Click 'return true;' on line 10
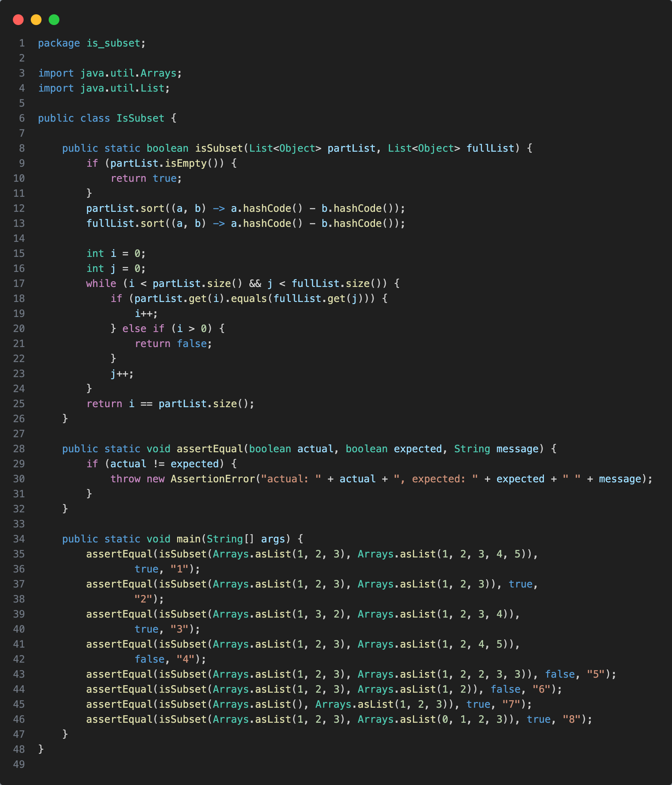Screen dimensions: 672x785 click(146, 179)
